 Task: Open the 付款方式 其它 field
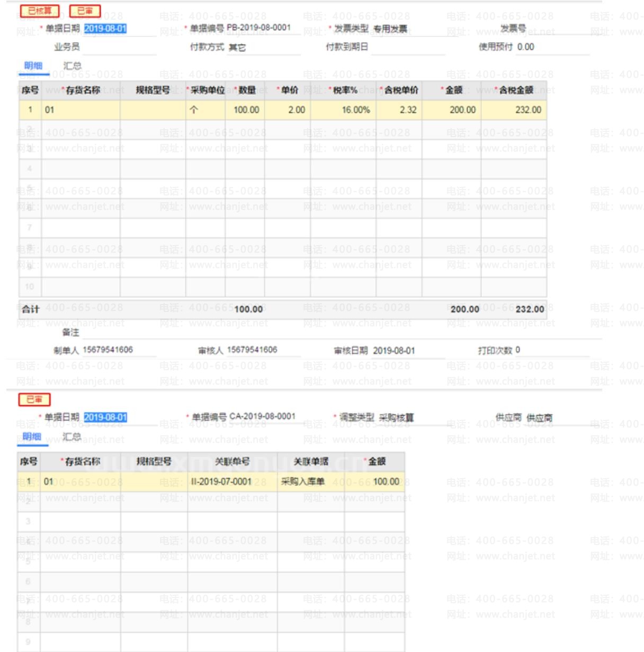264,48
